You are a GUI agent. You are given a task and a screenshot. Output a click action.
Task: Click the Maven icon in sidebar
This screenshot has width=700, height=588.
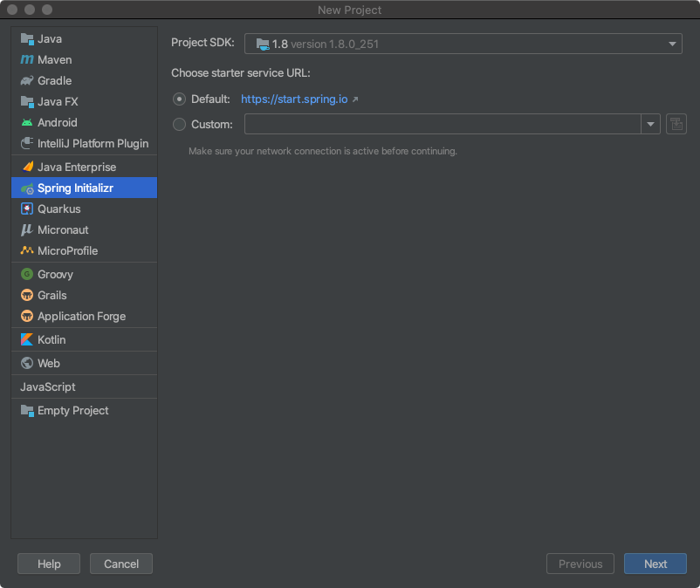[27, 60]
